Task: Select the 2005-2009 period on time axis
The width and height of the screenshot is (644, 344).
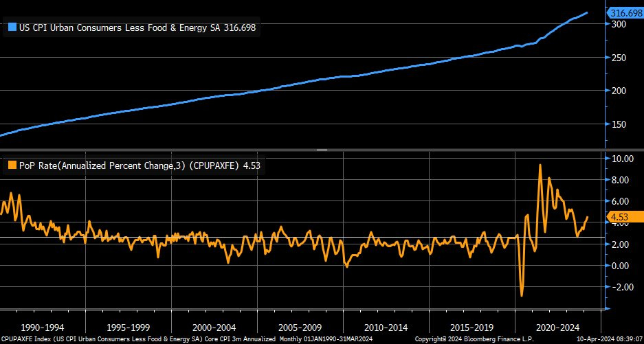Action: click(x=300, y=327)
